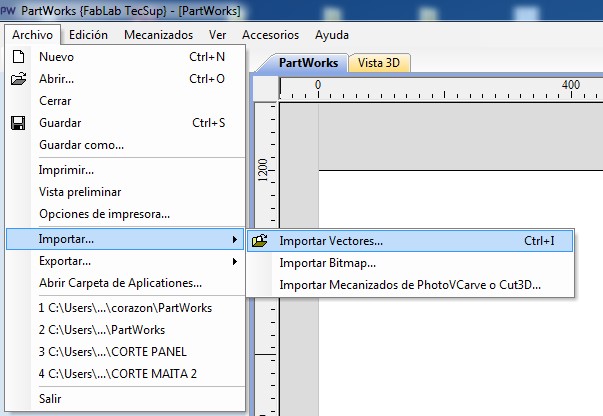The width and height of the screenshot is (603, 416).
Task: Select Cerrar in the Archivo menu
Action: tap(125, 101)
